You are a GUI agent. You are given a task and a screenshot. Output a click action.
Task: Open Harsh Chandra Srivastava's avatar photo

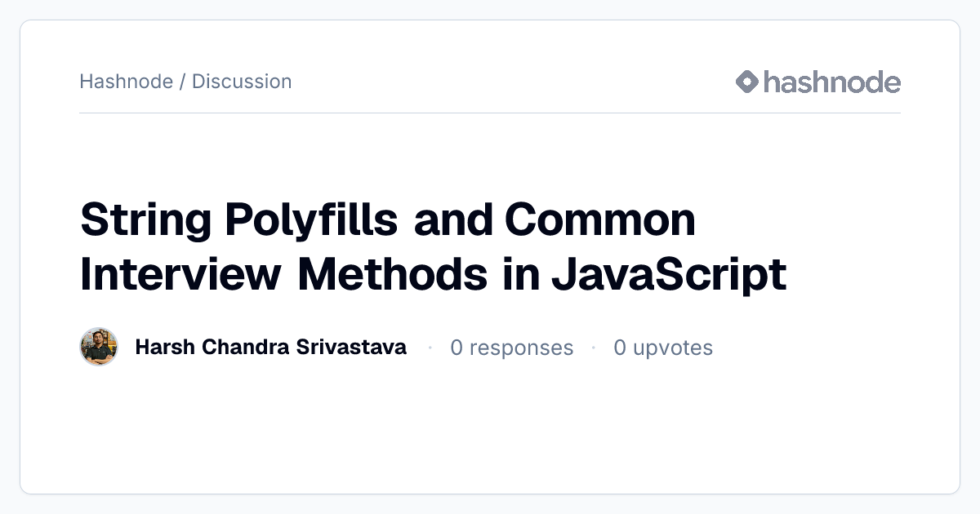tap(99, 348)
